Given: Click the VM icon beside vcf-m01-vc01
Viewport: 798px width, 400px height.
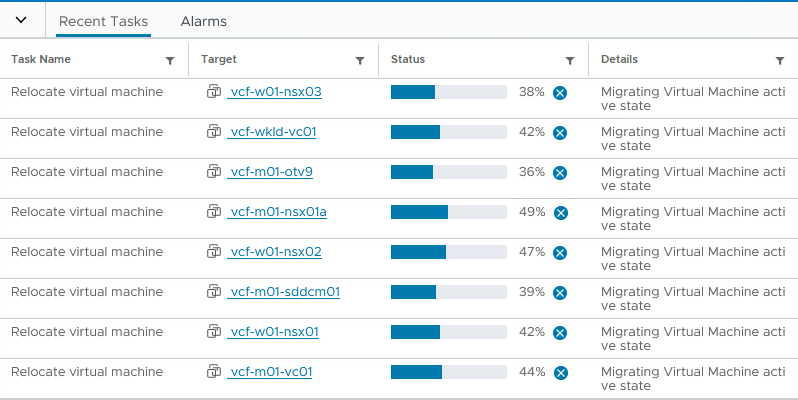Looking at the screenshot, I should click(213, 372).
